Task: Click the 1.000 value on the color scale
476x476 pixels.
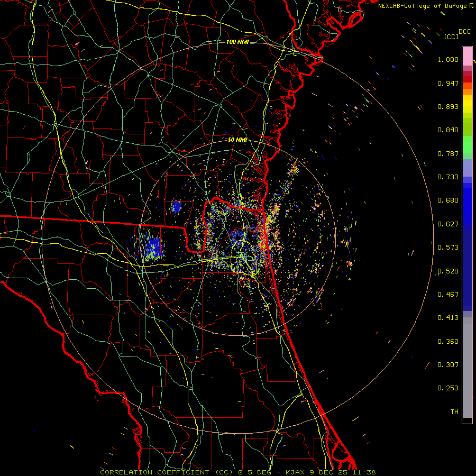Action: click(x=448, y=59)
